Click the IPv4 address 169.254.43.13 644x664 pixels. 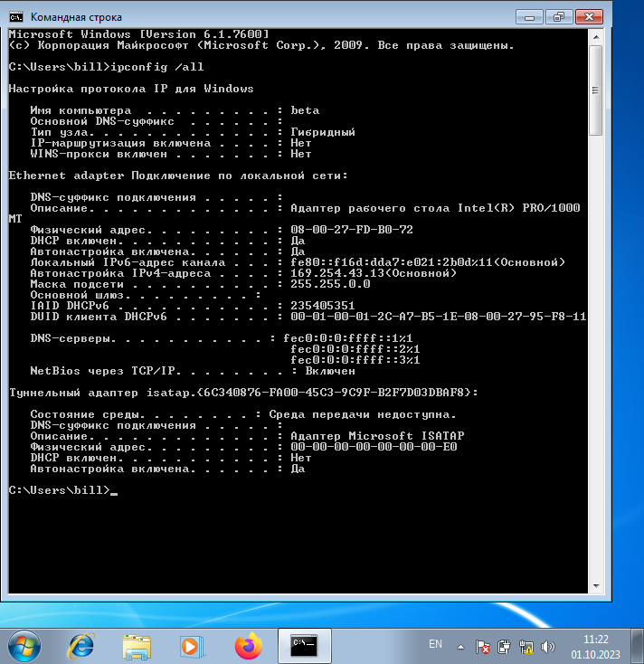coord(337,273)
